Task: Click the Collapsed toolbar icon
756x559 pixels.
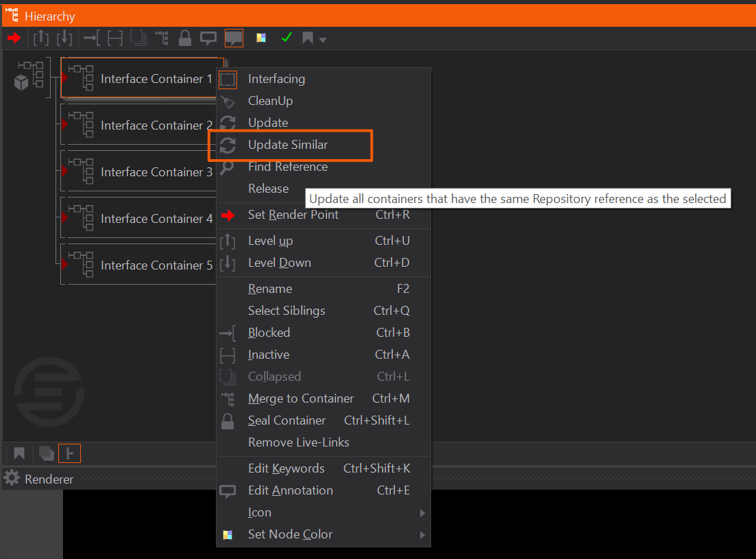Action: 138,38
